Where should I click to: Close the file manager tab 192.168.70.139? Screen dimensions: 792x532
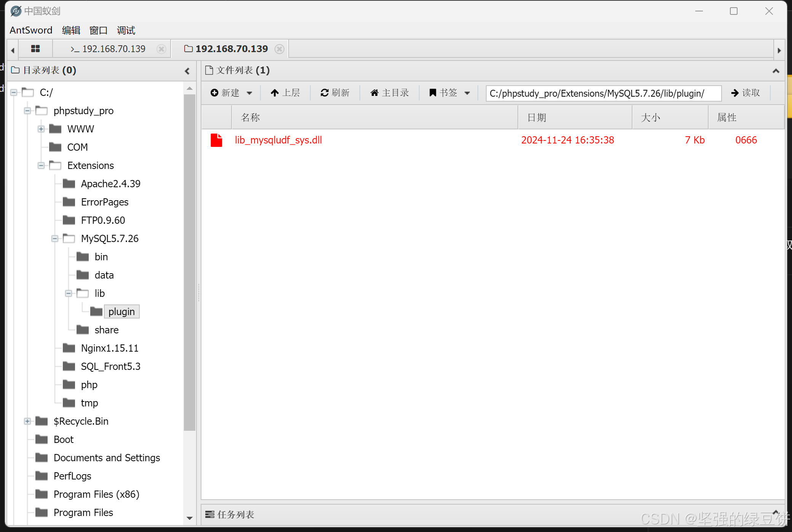click(x=279, y=49)
